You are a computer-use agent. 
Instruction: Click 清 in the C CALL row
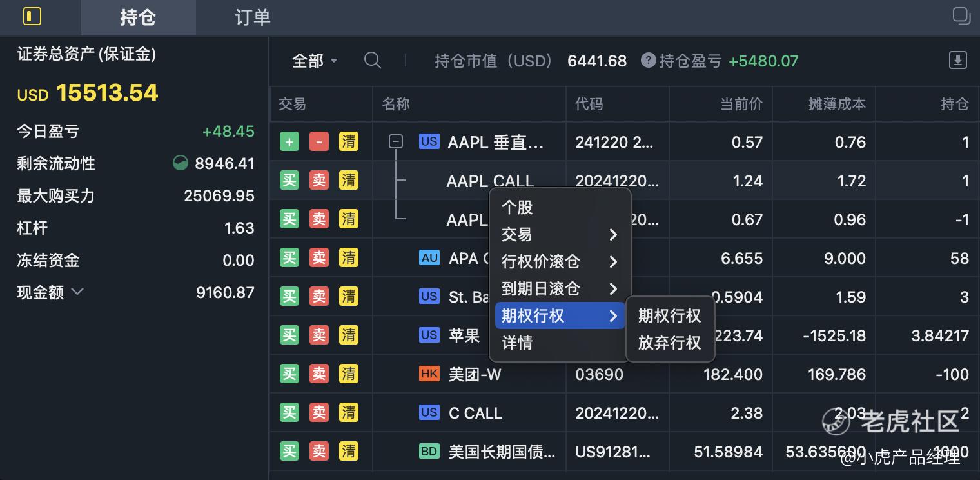pyautogui.click(x=349, y=413)
